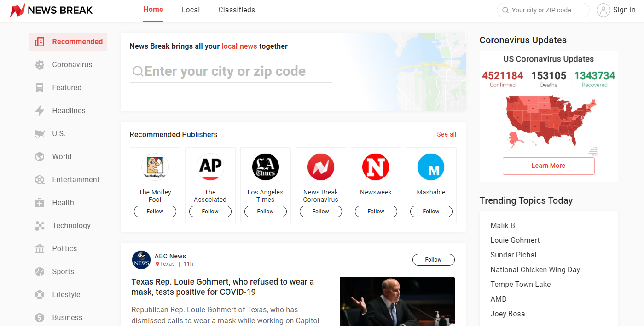
Task: Click the Newsweek publisher logo
Action: point(376,167)
